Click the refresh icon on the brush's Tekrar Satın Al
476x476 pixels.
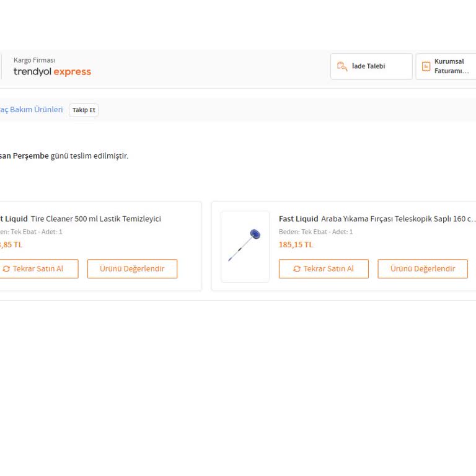tap(297, 269)
